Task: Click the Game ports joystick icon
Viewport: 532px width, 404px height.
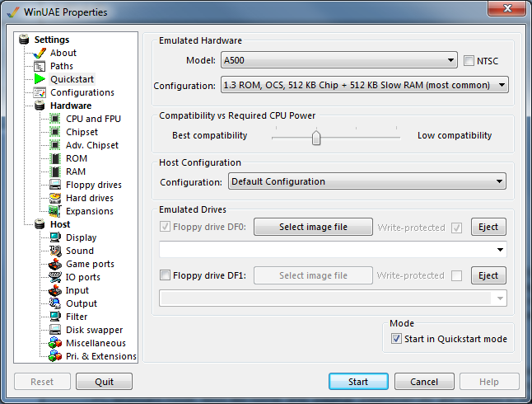Action: click(x=55, y=264)
